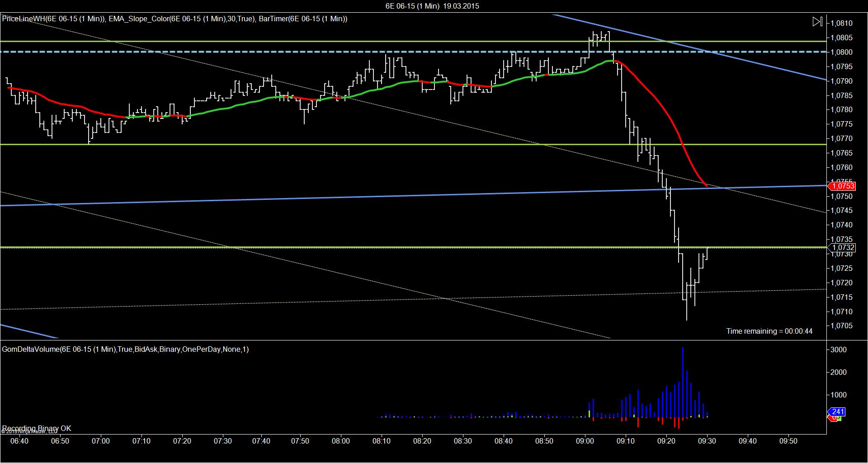Click the scroll-to-latest-bar arrow icon
Viewport: 868px width, 463px height.
pyautogui.click(x=817, y=22)
